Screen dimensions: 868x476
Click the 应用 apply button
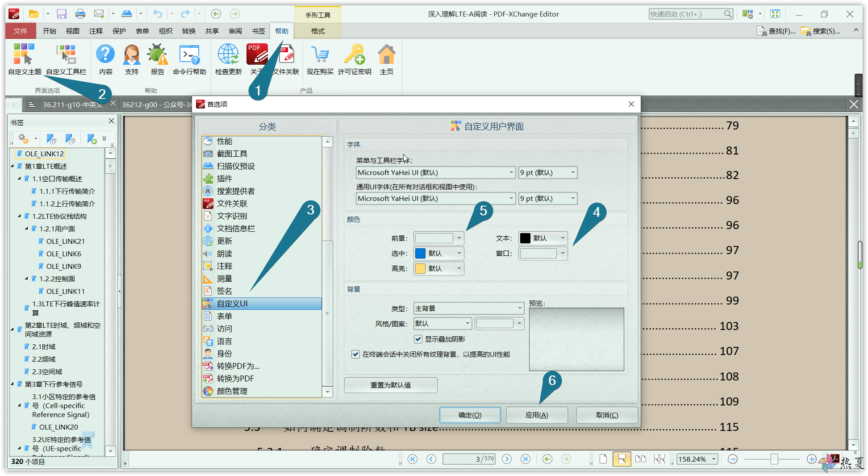point(537,415)
